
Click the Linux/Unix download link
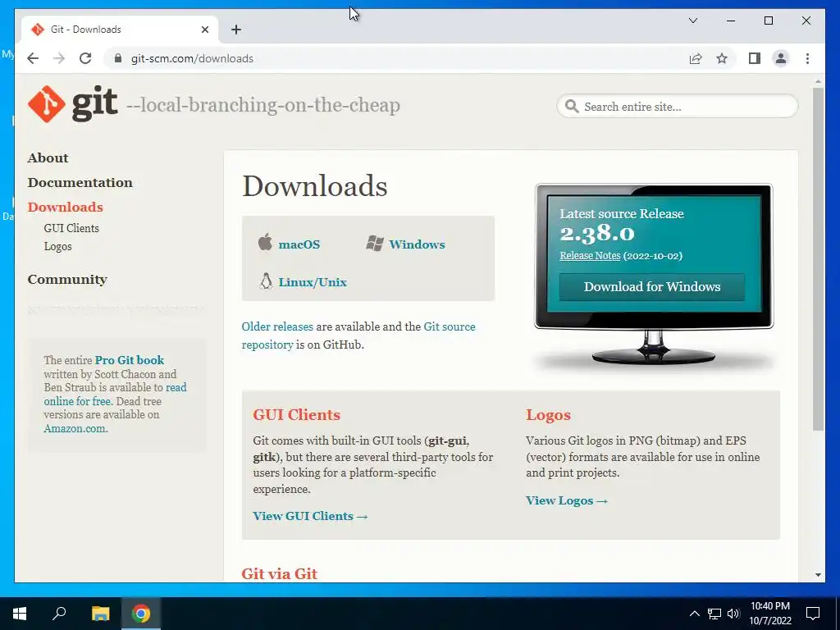tap(313, 282)
